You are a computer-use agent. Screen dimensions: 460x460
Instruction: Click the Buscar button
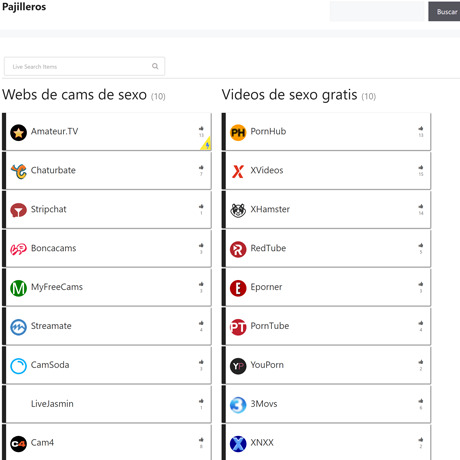(x=444, y=12)
